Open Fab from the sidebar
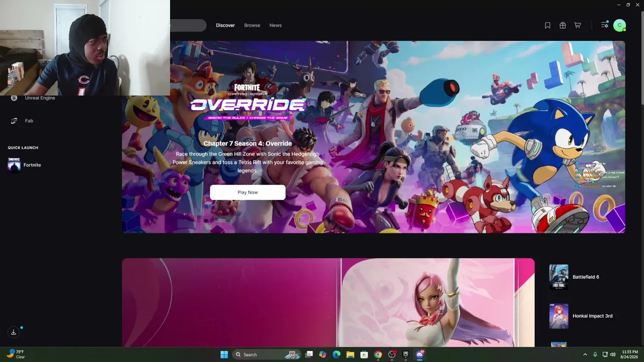This screenshot has height=362, width=644. click(x=29, y=121)
